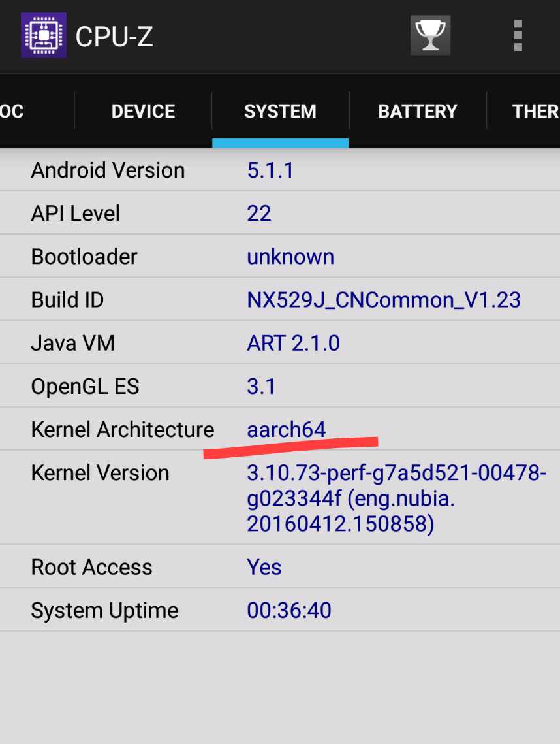Open the three-dot overflow menu

[518, 35]
